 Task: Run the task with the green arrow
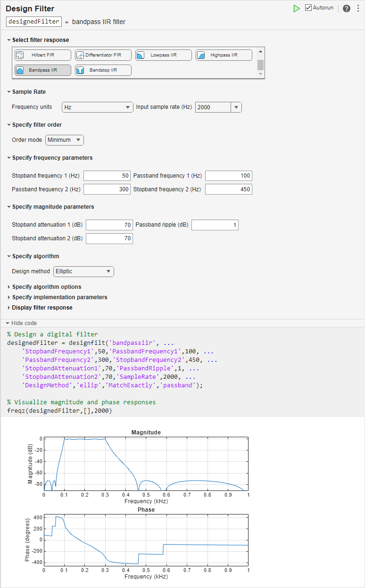point(297,8)
